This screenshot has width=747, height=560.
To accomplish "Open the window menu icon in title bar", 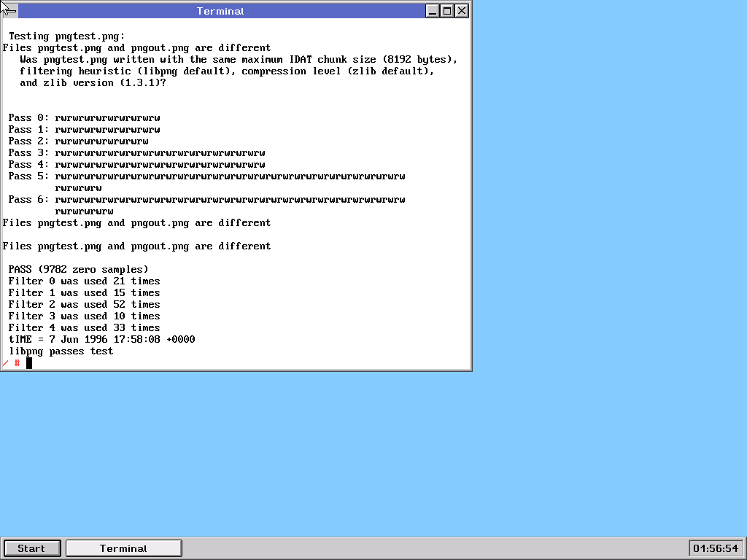I will (x=9, y=11).
